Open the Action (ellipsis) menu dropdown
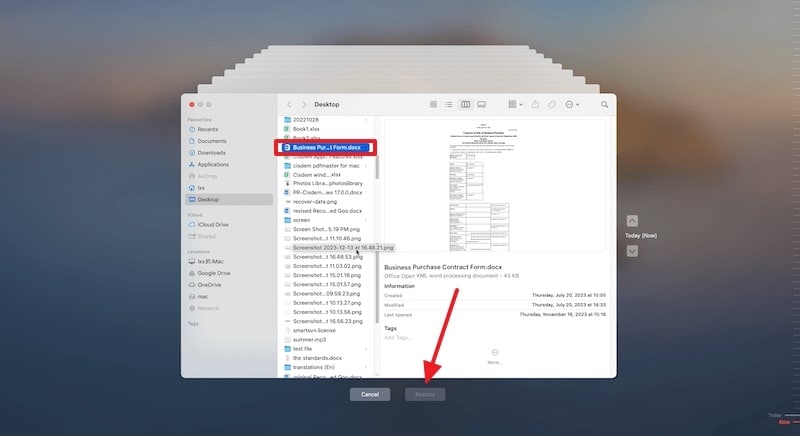This screenshot has width=800, height=436. [x=572, y=105]
